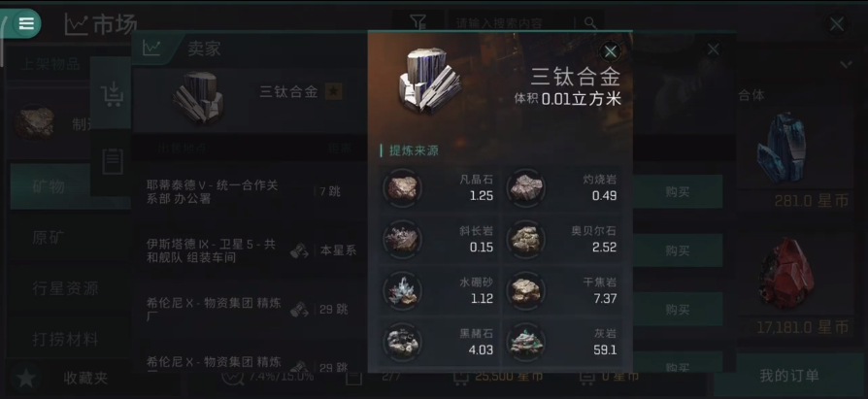Click the market filter funnel icon
868x399 pixels.
coord(417,22)
